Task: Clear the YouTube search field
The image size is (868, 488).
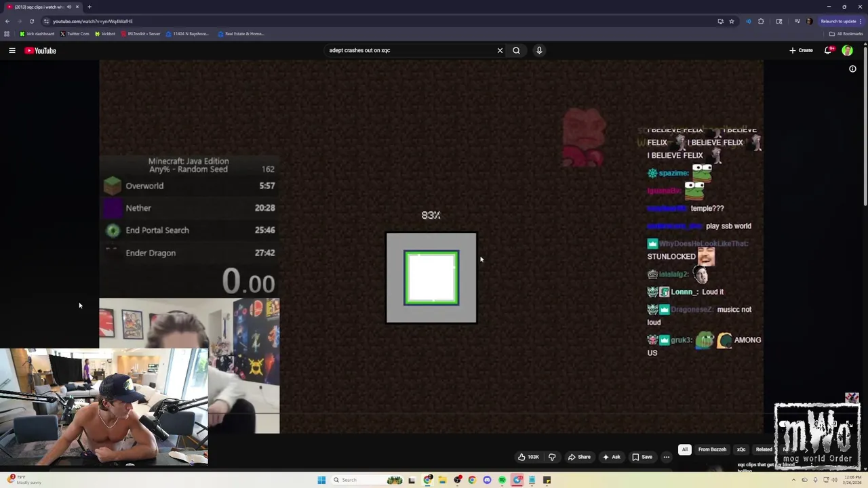Action: click(500, 50)
